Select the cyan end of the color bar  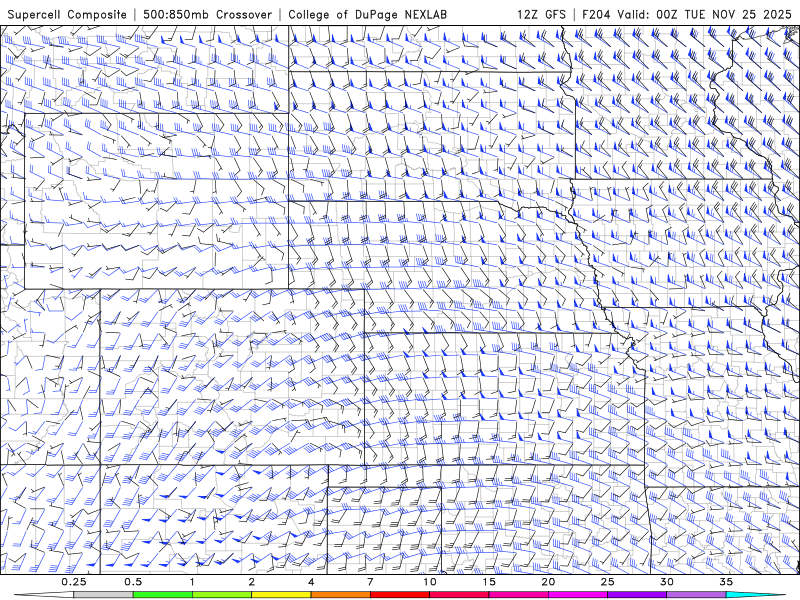pyautogui.click(x=755, y=595)
